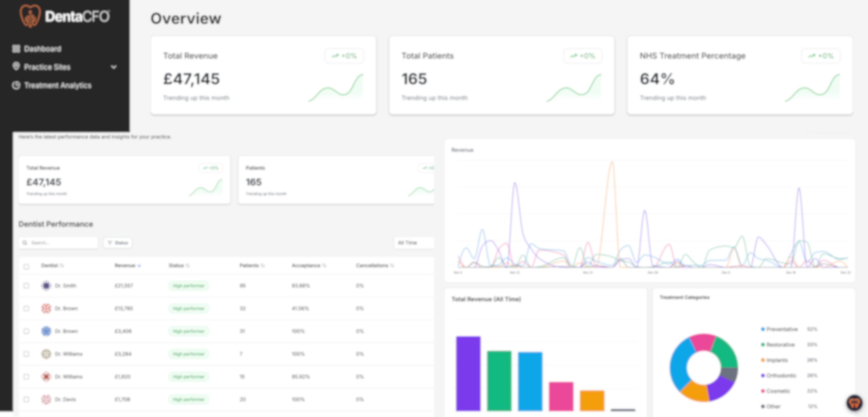Check the box for Dr. Smith's row
Viewport: 868px width, 417px height.
(x=26, y=286)
